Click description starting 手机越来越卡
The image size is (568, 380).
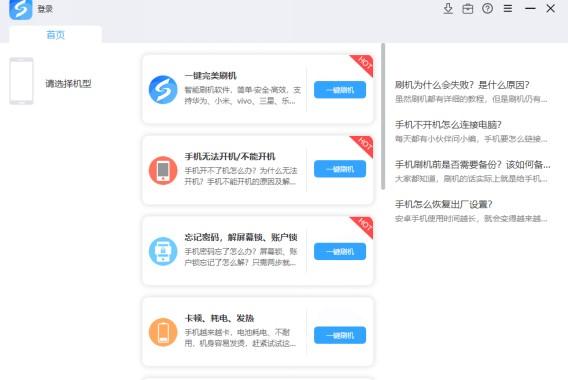pos(240,338)
